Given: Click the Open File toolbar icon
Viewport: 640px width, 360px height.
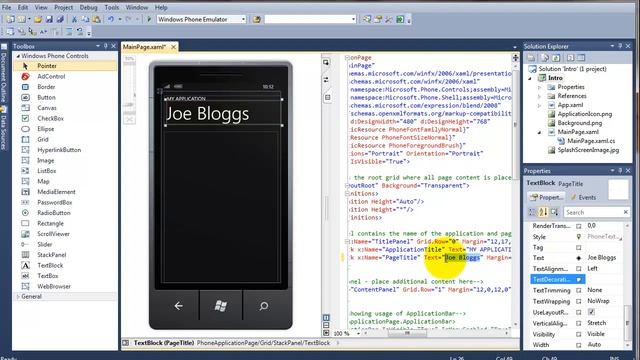Looking at the screenshot, I should [38, 19].
